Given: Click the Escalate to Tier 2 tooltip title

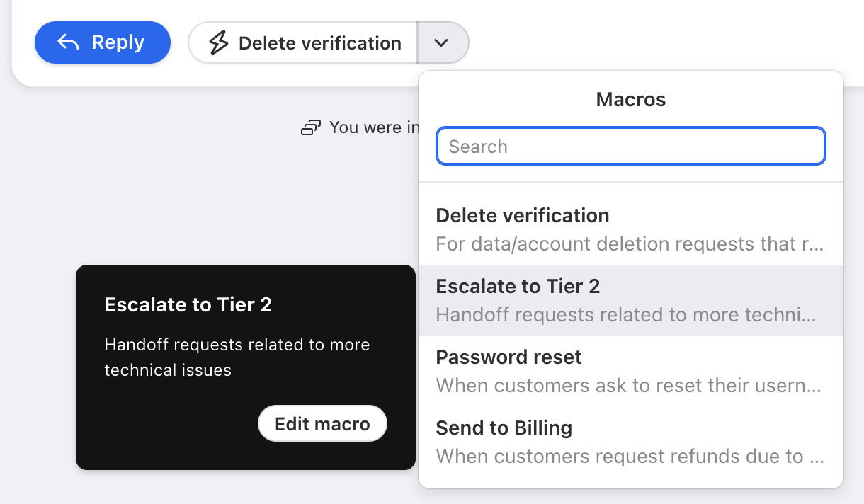Looking at the screenshot, I should [188, 304].
